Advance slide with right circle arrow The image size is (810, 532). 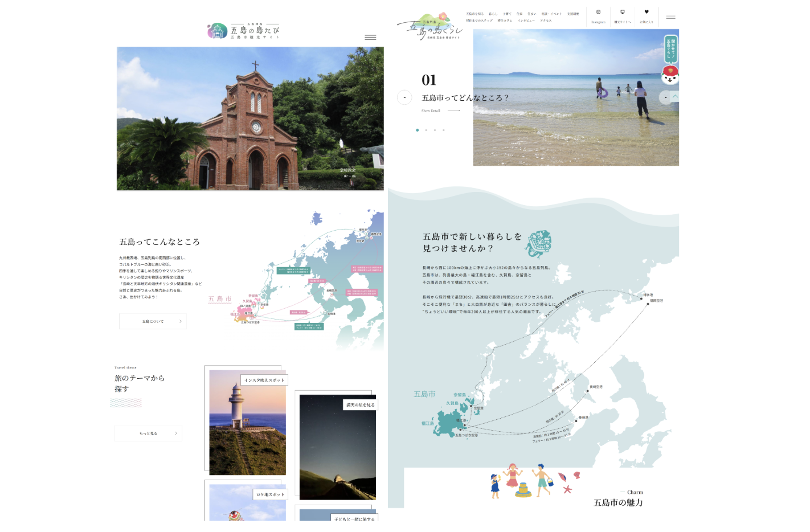(x=665, y=97)
